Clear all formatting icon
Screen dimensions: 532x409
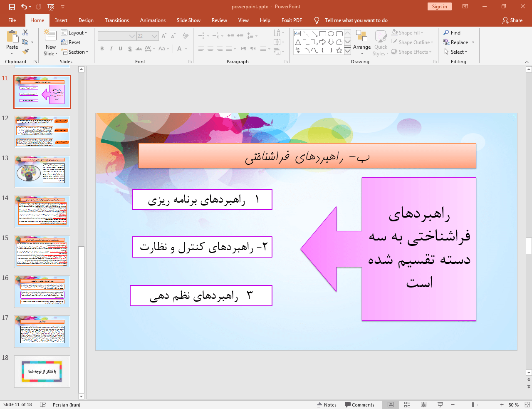point(186,36)
